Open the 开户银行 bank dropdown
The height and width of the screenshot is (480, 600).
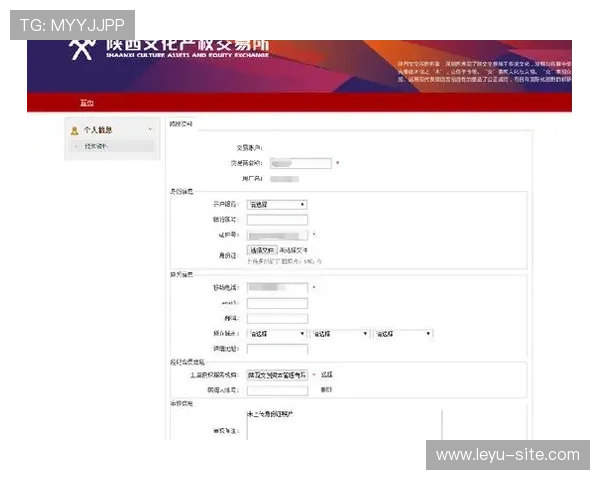point(277,205)
